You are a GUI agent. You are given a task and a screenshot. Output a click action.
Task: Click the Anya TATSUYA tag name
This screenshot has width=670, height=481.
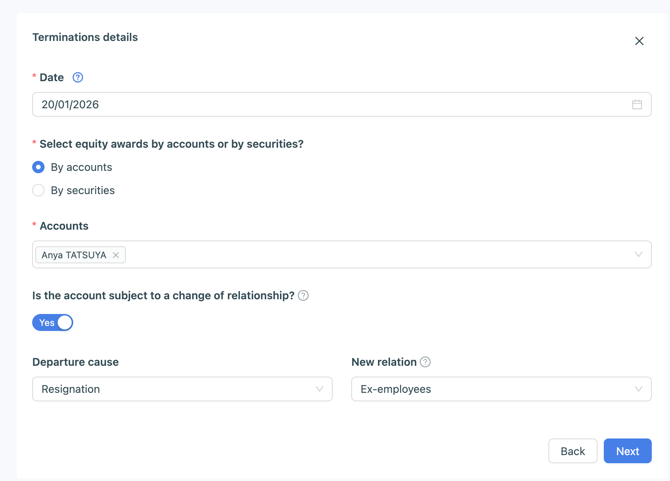coord(74,255)
